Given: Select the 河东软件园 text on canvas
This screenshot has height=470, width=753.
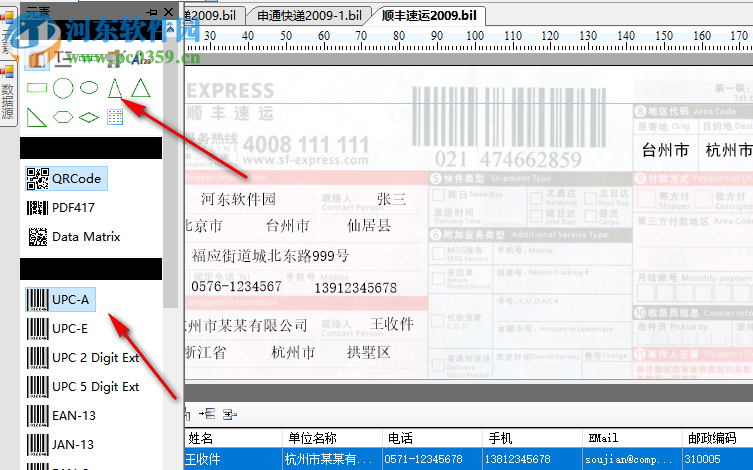Looking at the screenshot, I should (x=238, y=199).
